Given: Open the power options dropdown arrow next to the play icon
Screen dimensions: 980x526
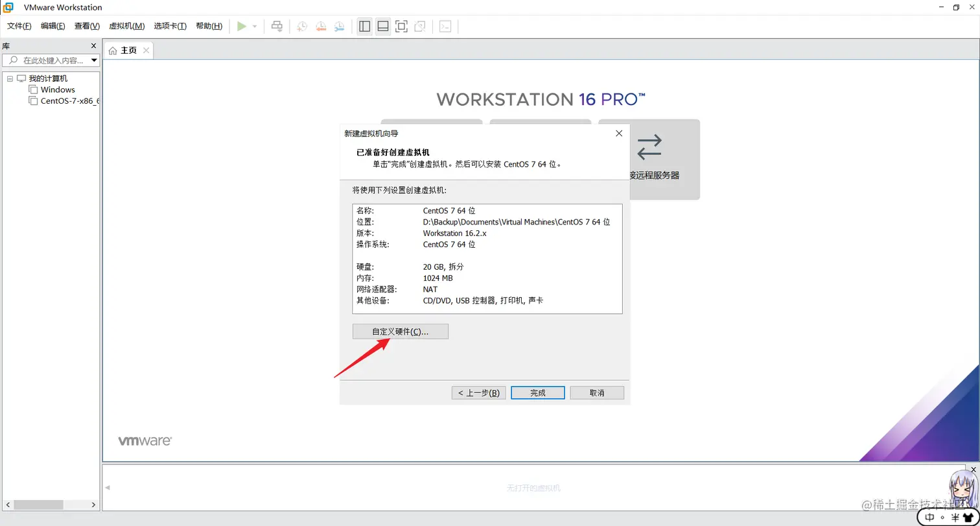Looking at the screenshot, I should pos(255,27).
